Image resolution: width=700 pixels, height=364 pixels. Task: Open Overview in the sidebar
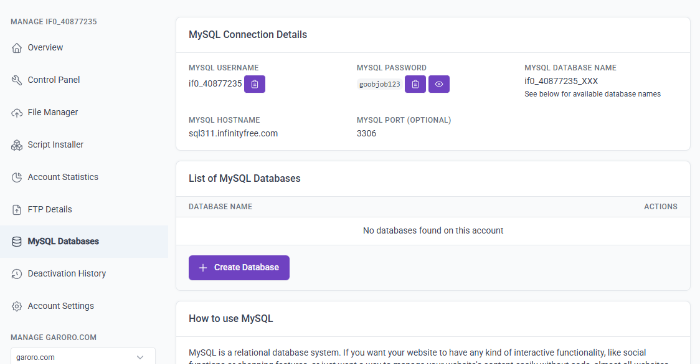click(x=84, y=47)
